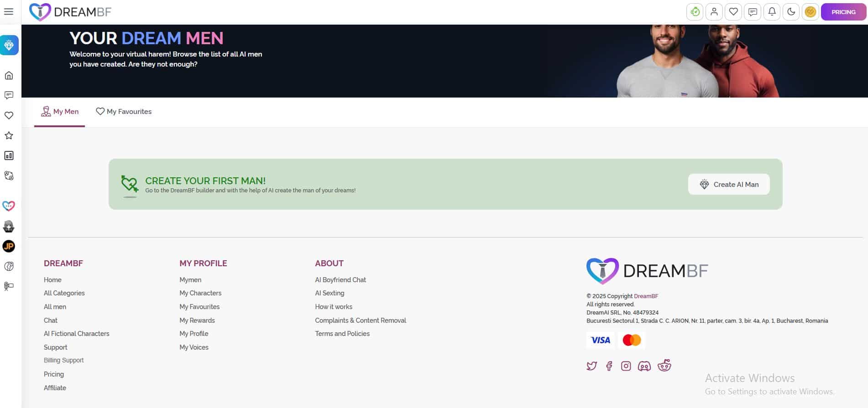The height and width of the screenshot is (408, 868).
Task: Open favourites via the header heart icon
Action: [x=733, y=12]
